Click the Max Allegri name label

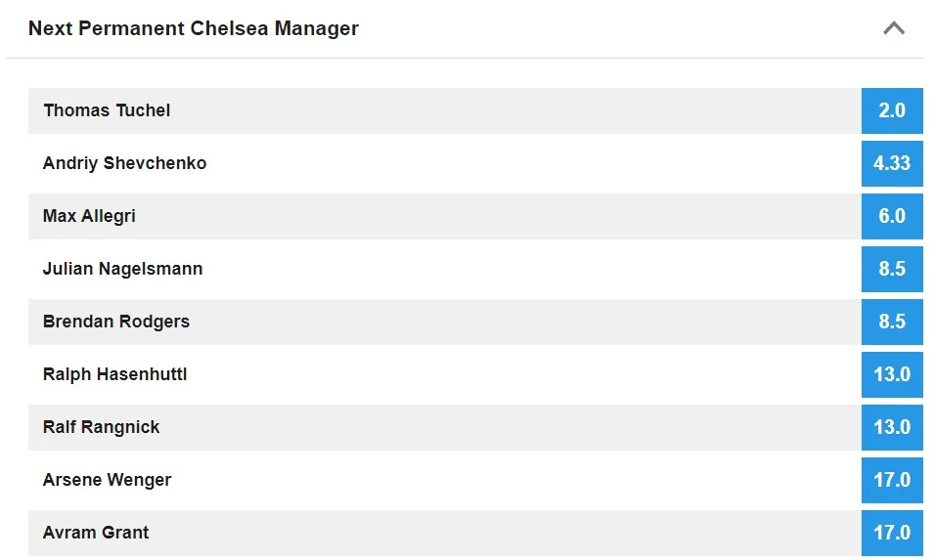[x=89, y=216]
